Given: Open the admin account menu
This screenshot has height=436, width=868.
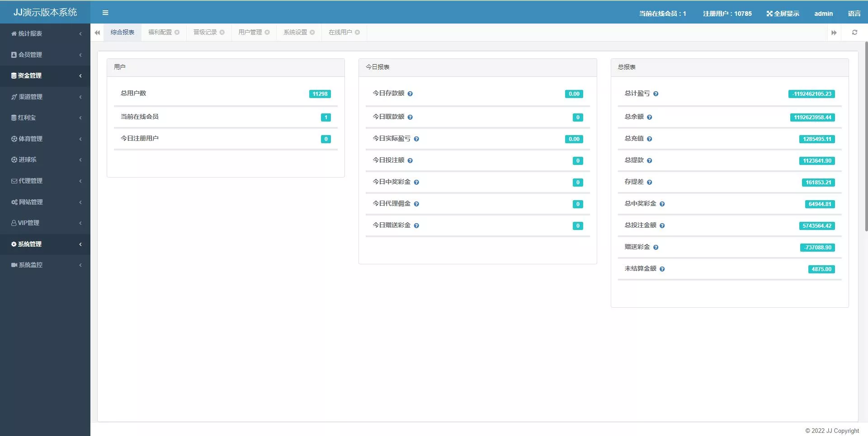Looking at the screenshot, I should [823, 14].
